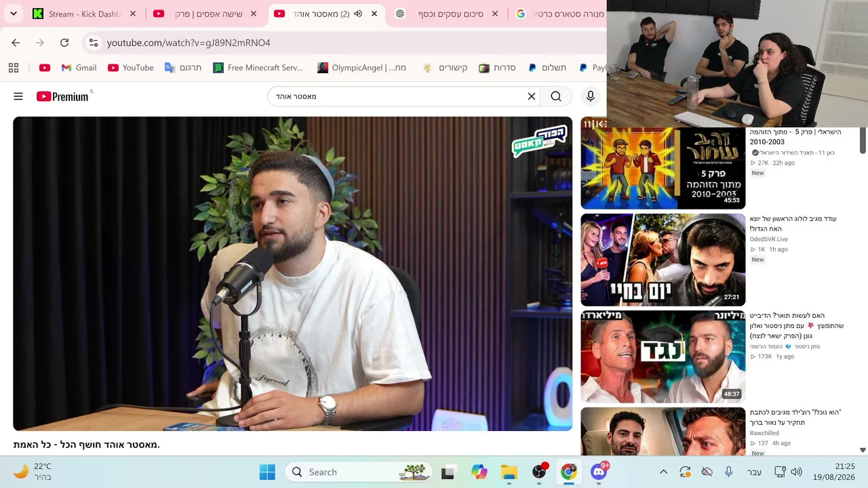Screen dimensions: 868x488
Task: Switch to the Stream - Kick Dashboard tab
Action: pyautogui.click(x=77, y=14)
